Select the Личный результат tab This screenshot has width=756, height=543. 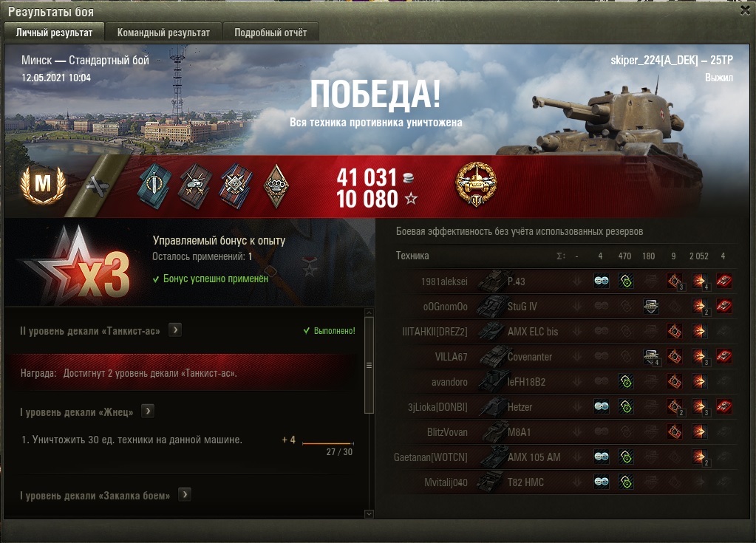(54, 33)
